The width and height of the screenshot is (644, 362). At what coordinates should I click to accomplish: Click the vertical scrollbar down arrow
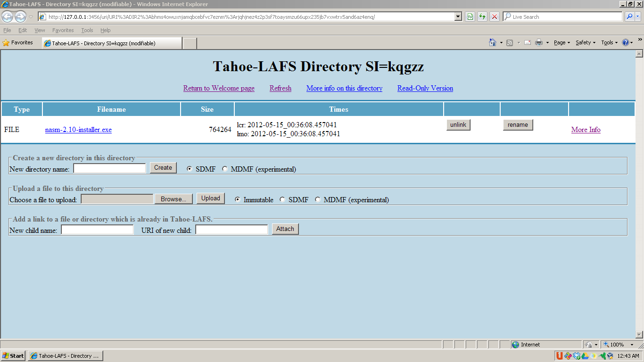coord(639,334)
